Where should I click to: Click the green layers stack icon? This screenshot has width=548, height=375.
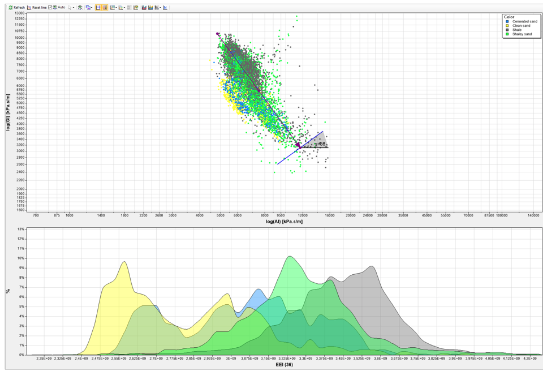pyautogui.click(x=80, y=7)
